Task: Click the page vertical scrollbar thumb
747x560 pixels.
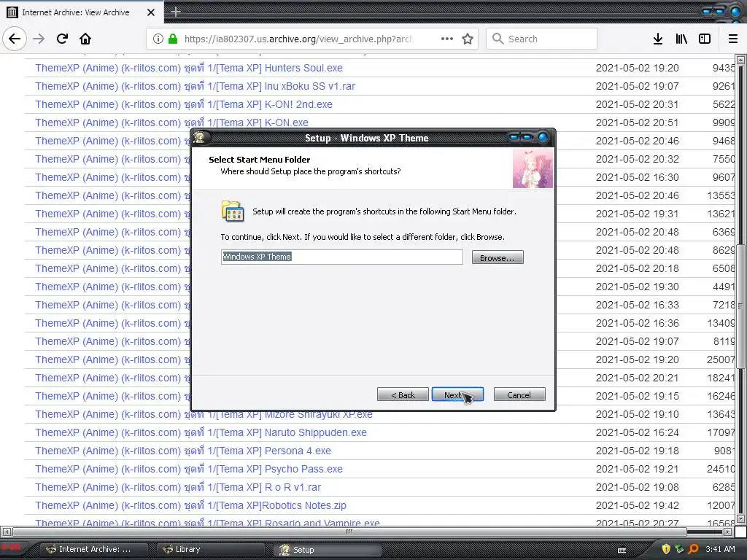Action: pos(740,306)
